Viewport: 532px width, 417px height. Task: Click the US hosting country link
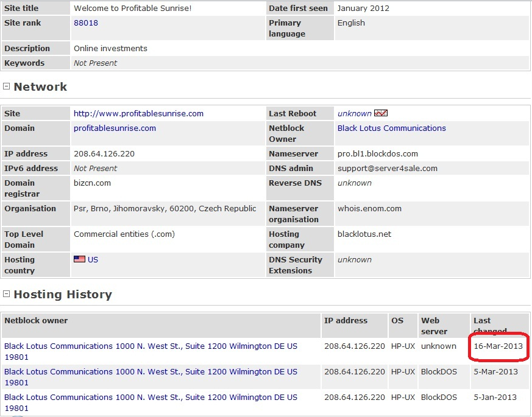[x=93, y=260]
